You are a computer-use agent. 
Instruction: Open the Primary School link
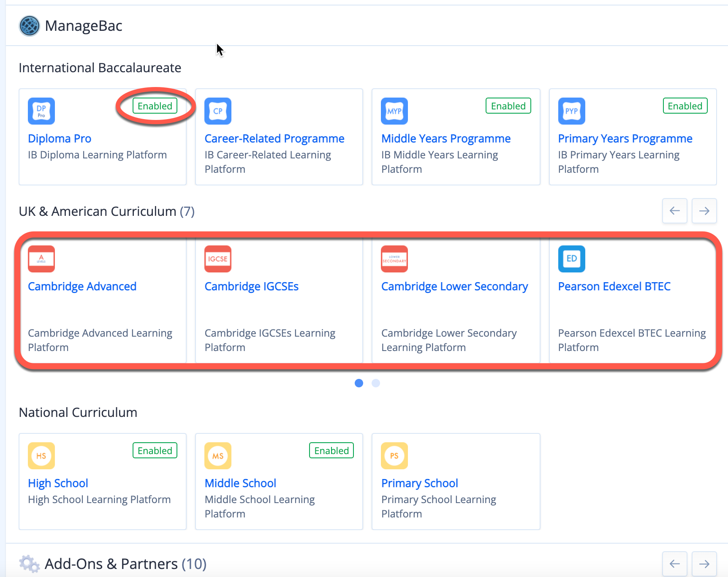coord(420,483)
